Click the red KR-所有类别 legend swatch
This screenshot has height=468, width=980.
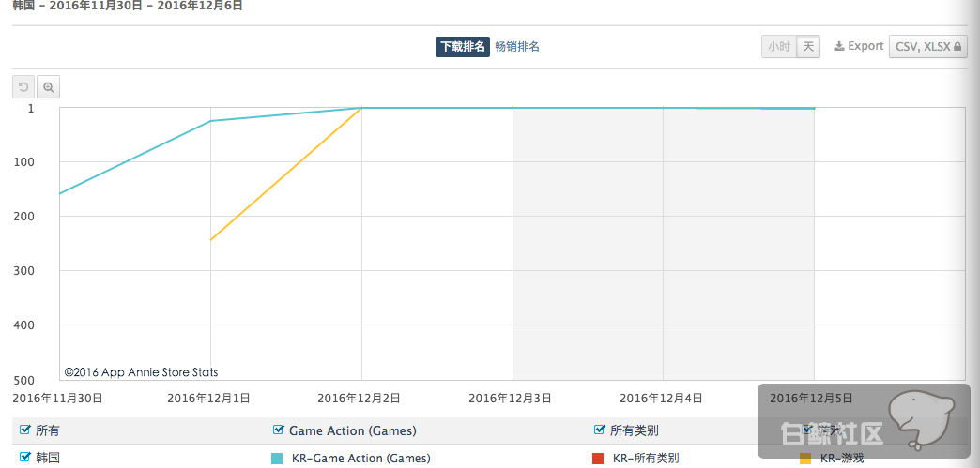(x=598, y=458)
